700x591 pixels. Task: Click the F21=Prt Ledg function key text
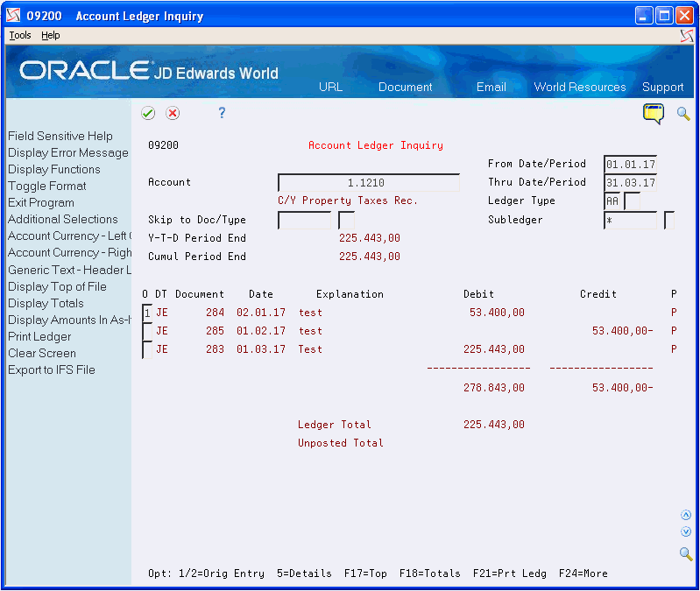click(x=509, y=573)
